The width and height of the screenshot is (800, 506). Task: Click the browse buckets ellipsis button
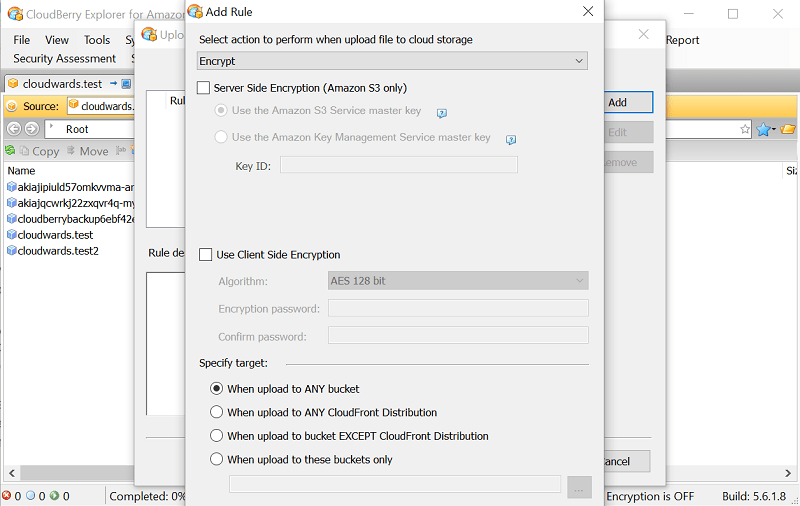point(579,487)
